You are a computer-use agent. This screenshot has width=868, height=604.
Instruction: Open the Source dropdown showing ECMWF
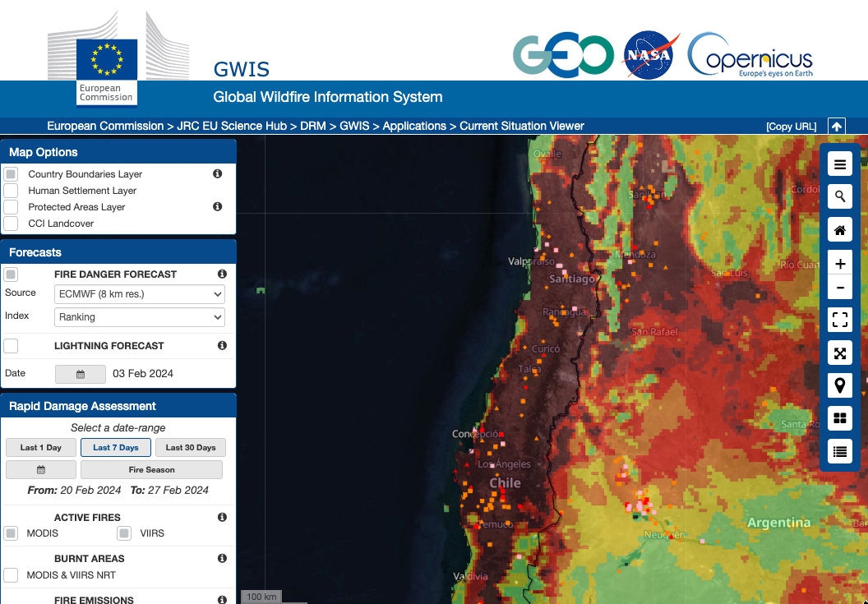(x=139, y=293)
